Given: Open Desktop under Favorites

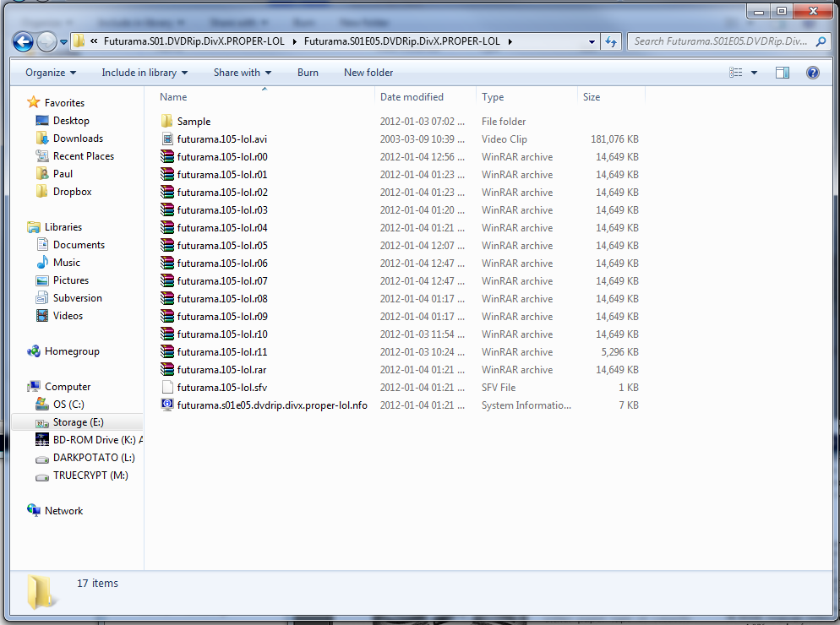Looking at the screenshot, I should (x=71, y=121).
